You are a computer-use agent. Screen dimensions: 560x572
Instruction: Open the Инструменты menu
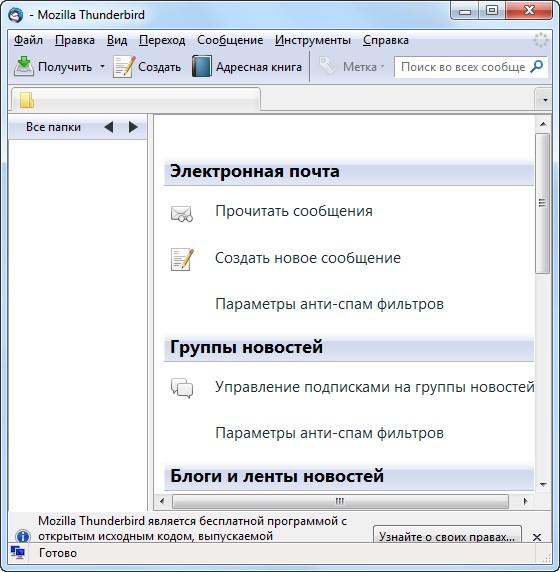click(x=313, y=40)
